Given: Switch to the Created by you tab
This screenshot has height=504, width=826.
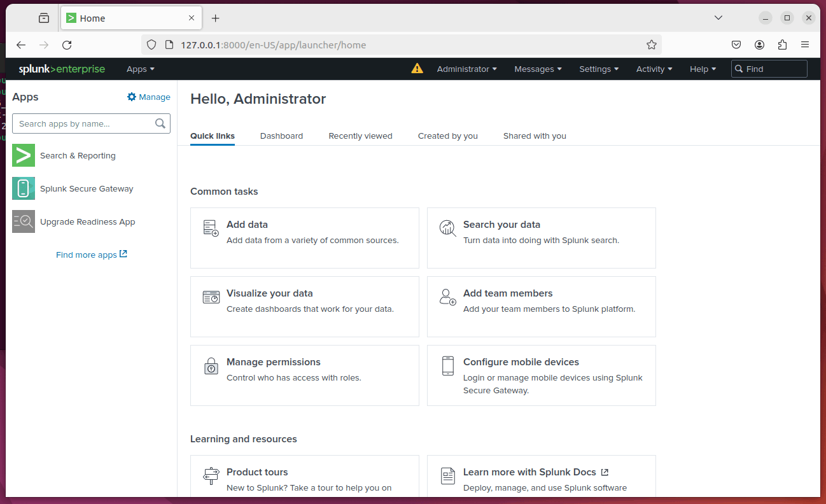Looking at the screenshot, I should pos(448,136).
